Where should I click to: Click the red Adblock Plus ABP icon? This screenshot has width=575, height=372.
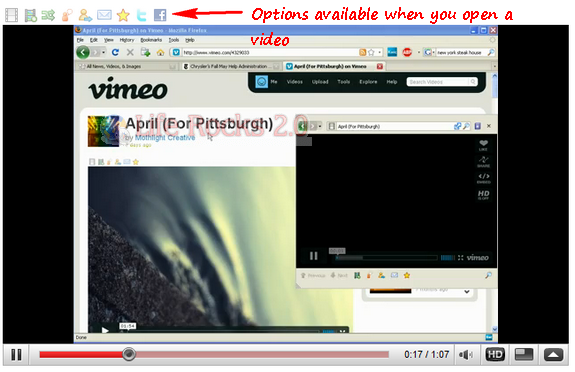(407, 52)
